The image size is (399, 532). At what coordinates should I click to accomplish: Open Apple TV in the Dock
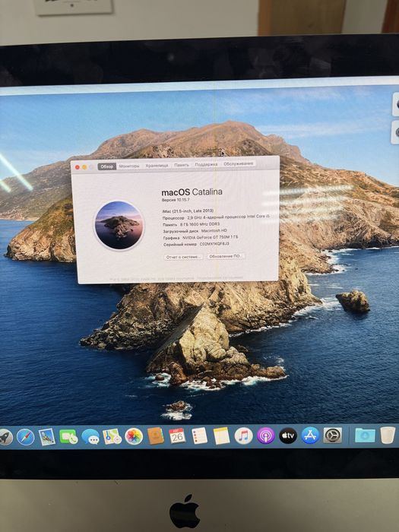pos(288,435)
